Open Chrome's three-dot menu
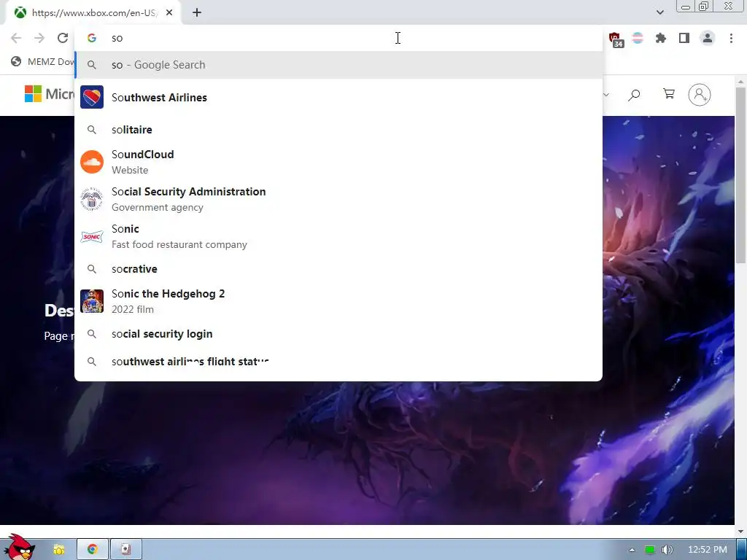Image resolution: width=747 pixels, height=560 pixels. (x=731, y=38)
